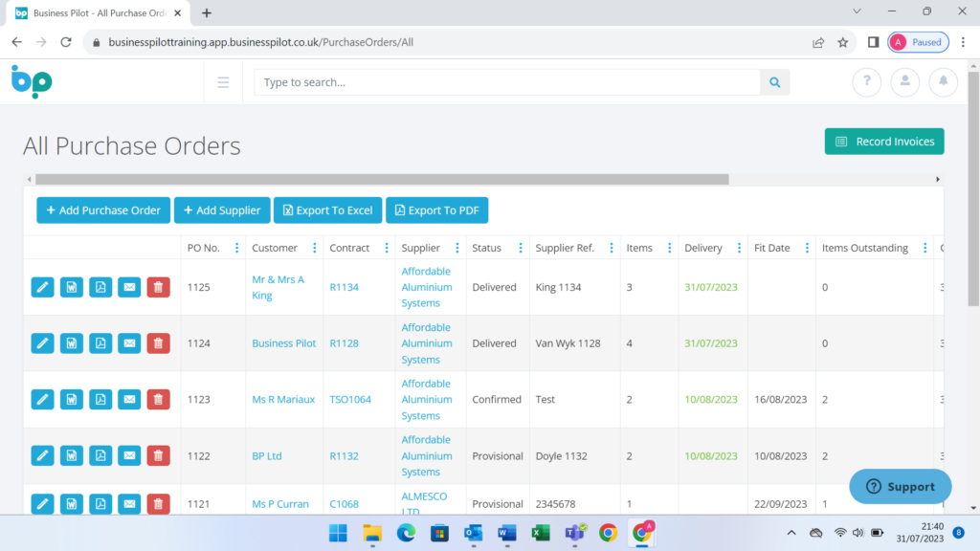980x551 pixels.
Task: Edit purchase order 1124
Action: click(42, 343)
